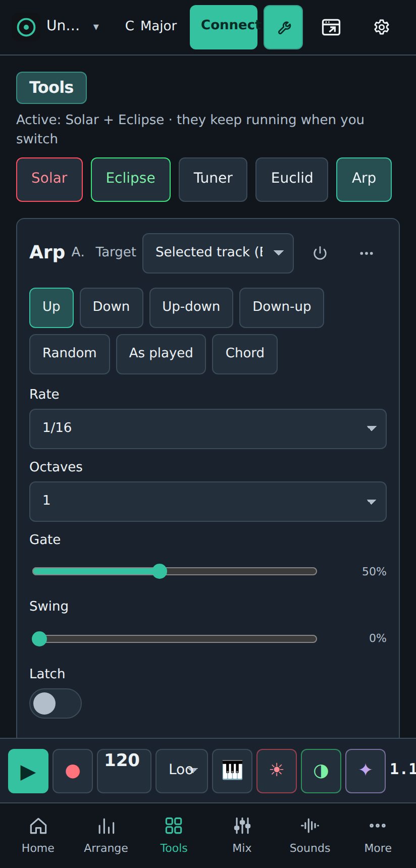Open the piano keyboard icon
This screenshot has height=868, width=416.
coord(232,771)
